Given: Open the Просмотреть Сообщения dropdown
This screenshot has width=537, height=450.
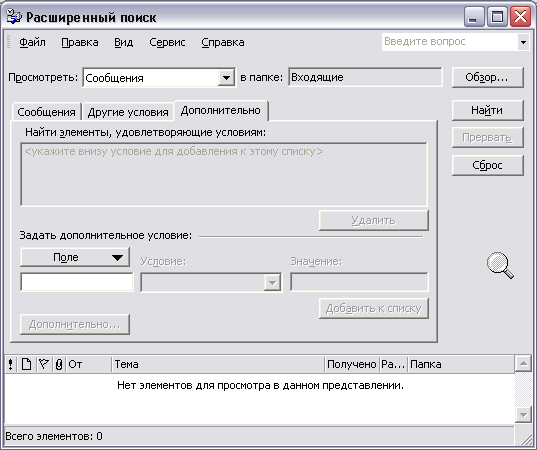Looking at the screenshot, I should (226, 78).
